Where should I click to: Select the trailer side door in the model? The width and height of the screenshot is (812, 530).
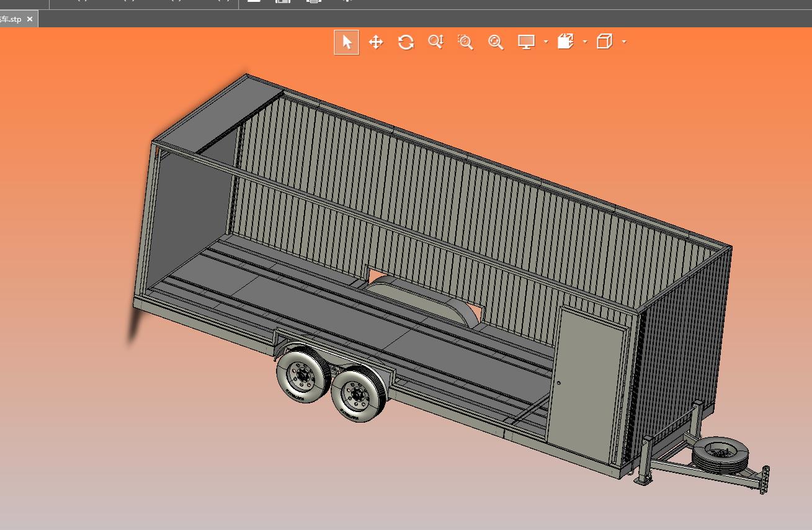(x=586, y=384)
